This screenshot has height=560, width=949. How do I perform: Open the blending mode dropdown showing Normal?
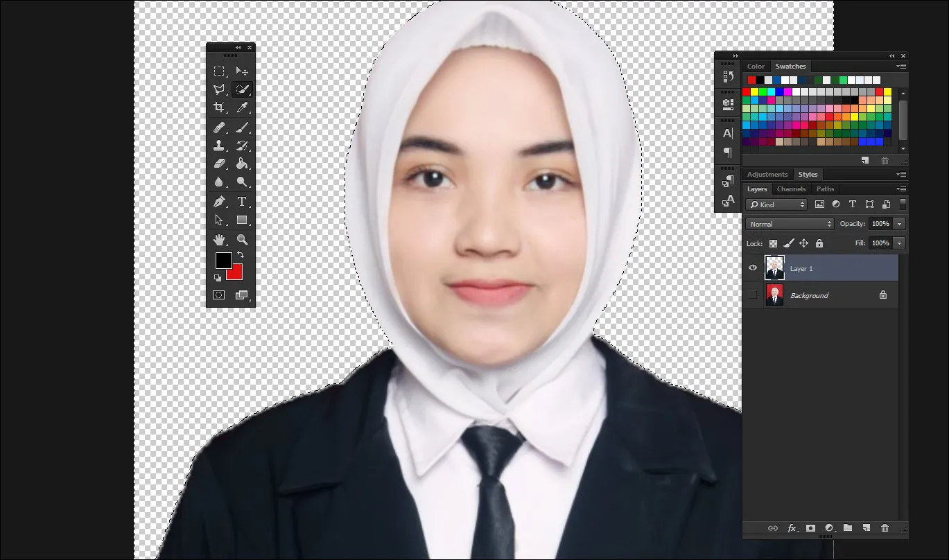tap(789, 223)
